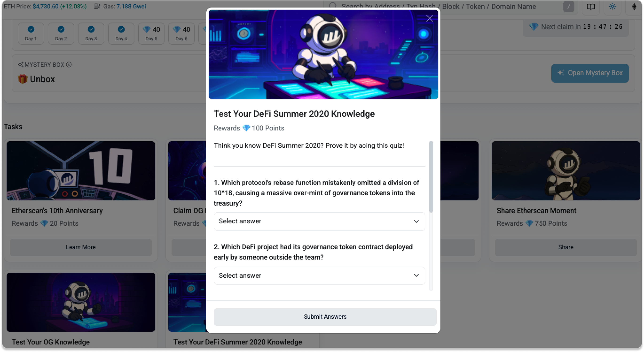Click the gas pump icon
This screenshot has width=644, height=352.
pyautogui.click(x=97, y=7)
